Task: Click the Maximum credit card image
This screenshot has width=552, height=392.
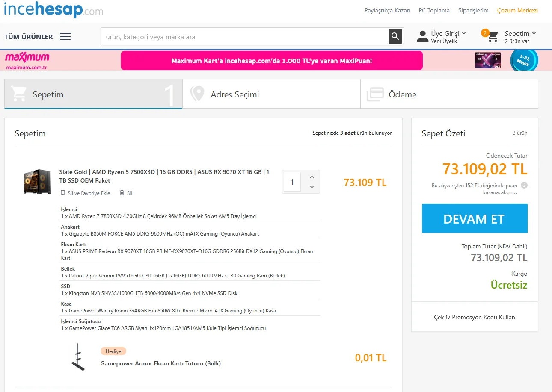Action: [x=487, y=60]
